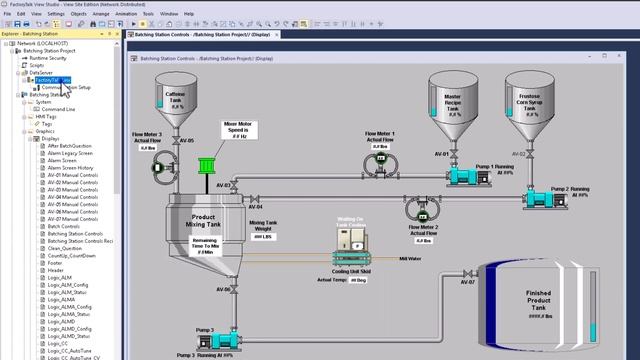
Task: Click the Zoom In magnifier icon
Action: point(259,24)
